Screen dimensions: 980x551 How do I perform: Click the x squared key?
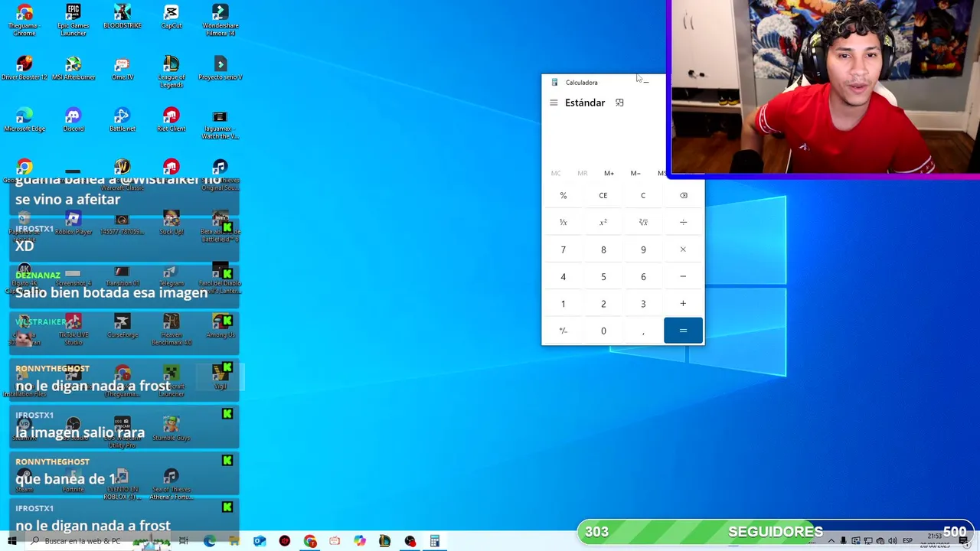coord(603,222)
